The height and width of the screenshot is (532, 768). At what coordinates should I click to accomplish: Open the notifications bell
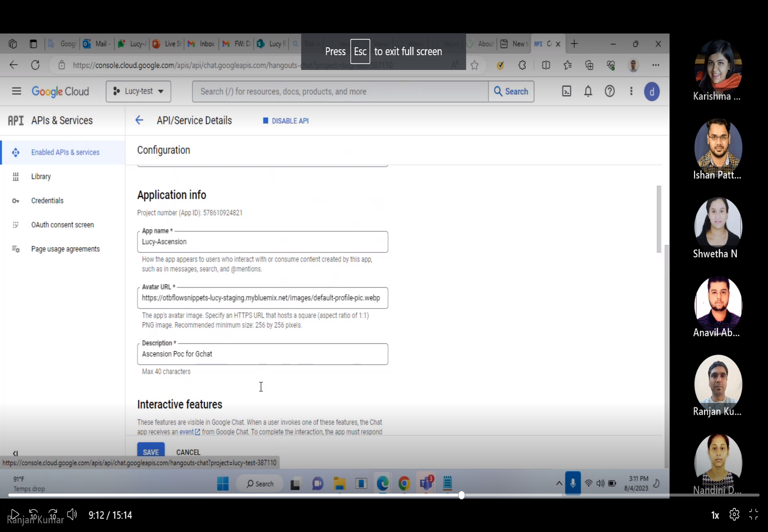pos(588,91)
